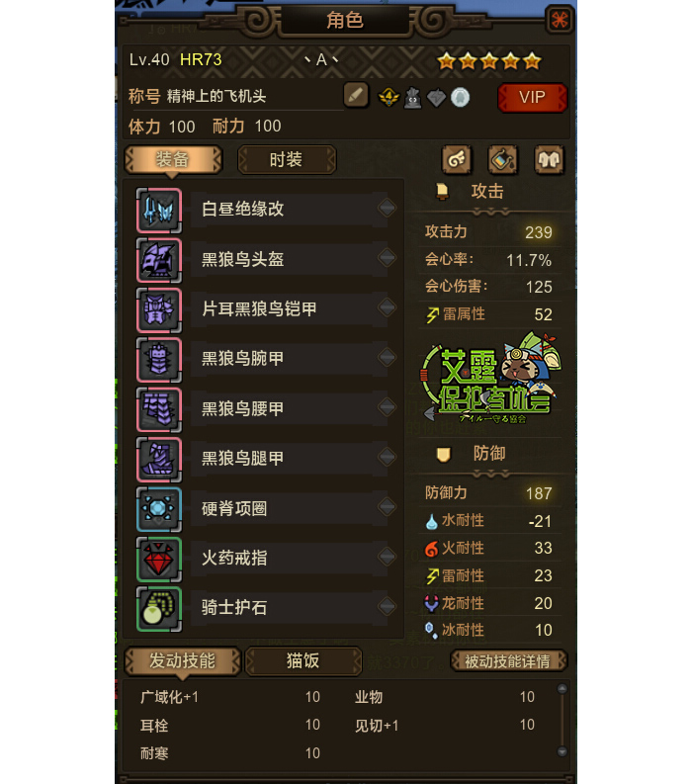Screen dimensions: 692x784
Task: Select the 黑狼鸟头盔 helmet icon
Action: click(x=159, y=260)
